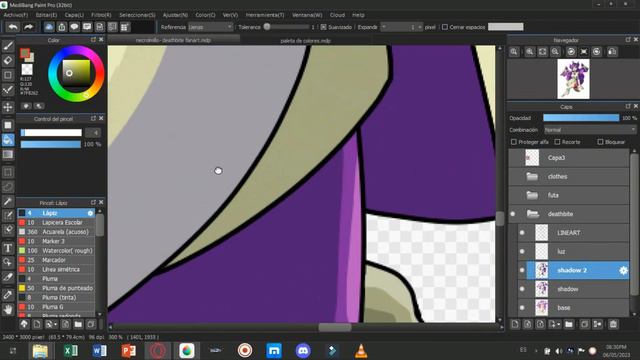
Task: Enable the Proteger alfa checkbox
Action: point(514,142)
